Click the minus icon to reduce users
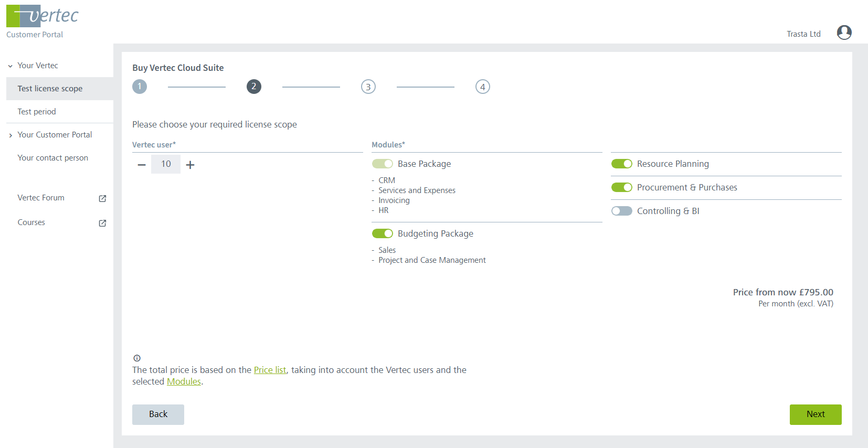Screen dimensions: 868x448 click(x=142, y=165)
